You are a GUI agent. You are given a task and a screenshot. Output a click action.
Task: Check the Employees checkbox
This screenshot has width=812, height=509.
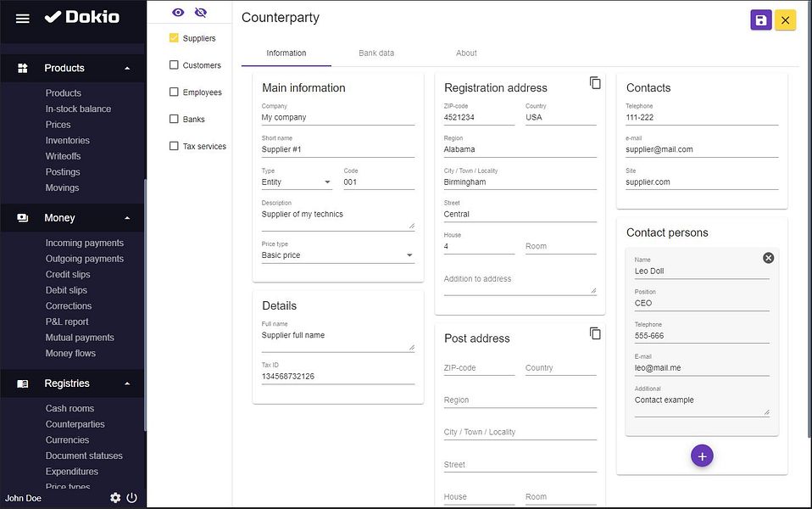pos(174,92)
